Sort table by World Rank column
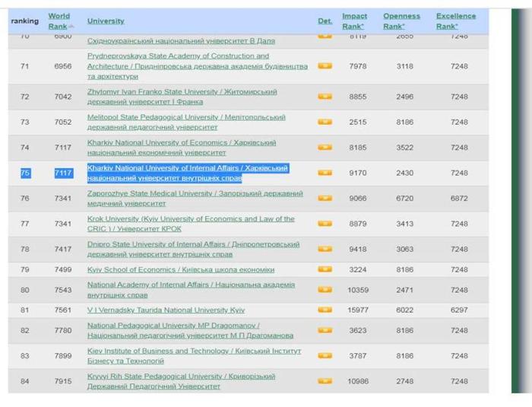The image size is (532, 407). click(59, 21)
